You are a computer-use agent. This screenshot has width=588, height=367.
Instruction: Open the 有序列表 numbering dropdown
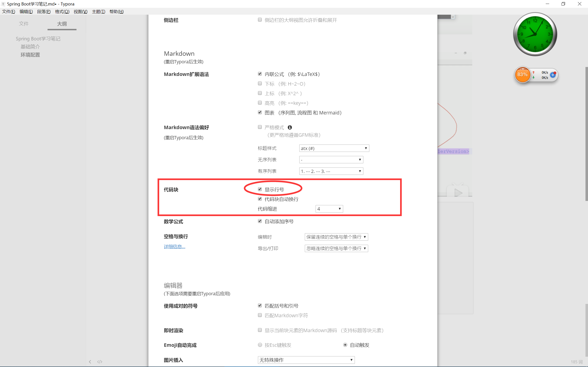[331, 171]
